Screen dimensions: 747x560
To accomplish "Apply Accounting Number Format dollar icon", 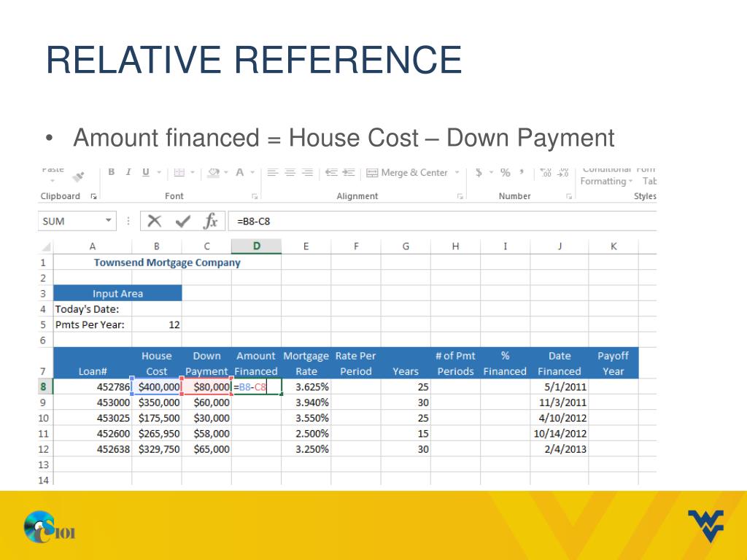I will [479, 172].
